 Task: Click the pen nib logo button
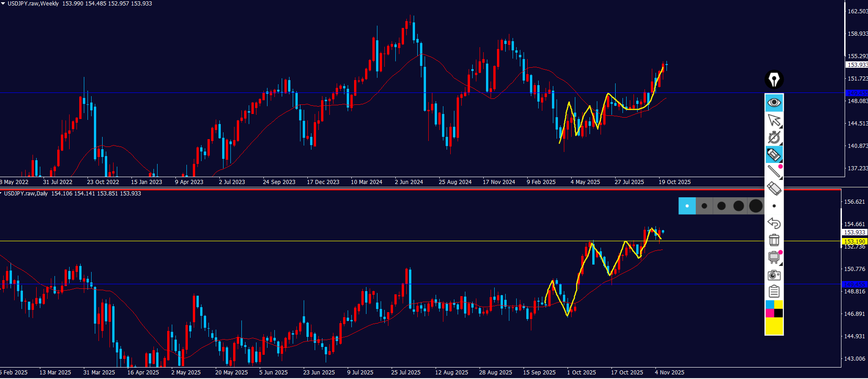774,80
